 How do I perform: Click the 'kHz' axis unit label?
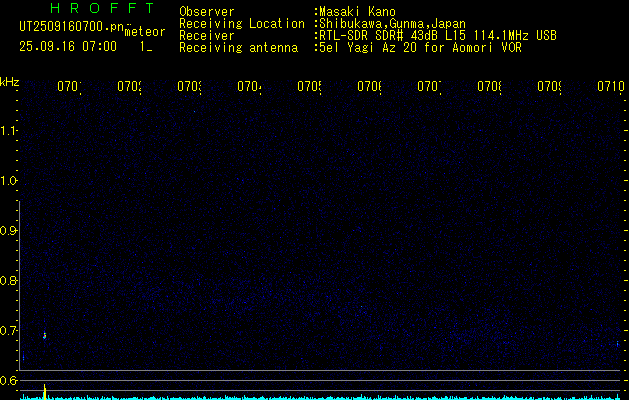pyautogui.click(x=10, y=82)
